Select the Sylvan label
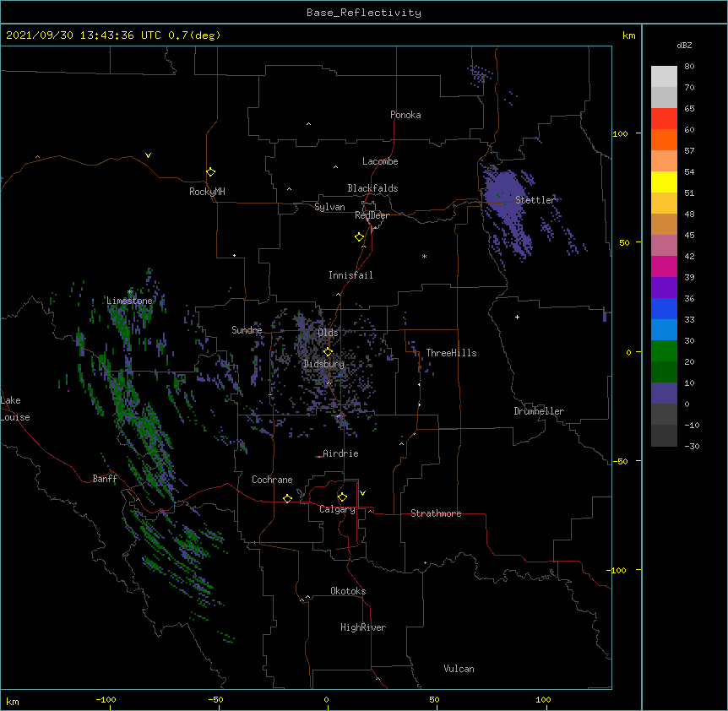The image size is (728, 711). click(x=329, y=207)
